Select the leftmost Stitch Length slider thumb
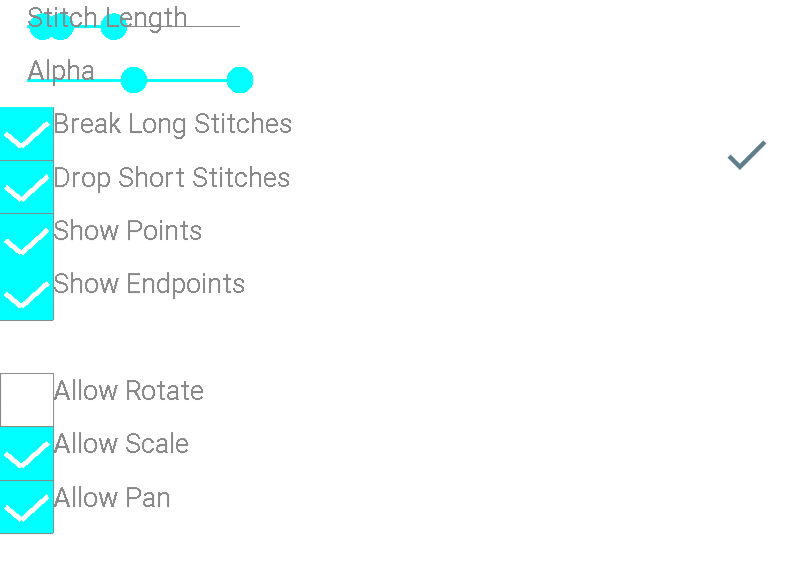 pos(42,26)
